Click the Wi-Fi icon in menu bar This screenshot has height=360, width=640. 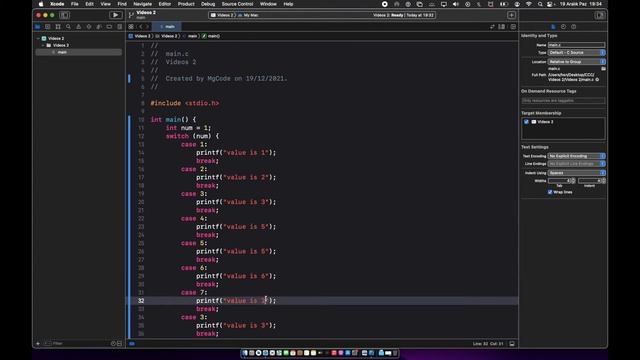pos(529,4)
